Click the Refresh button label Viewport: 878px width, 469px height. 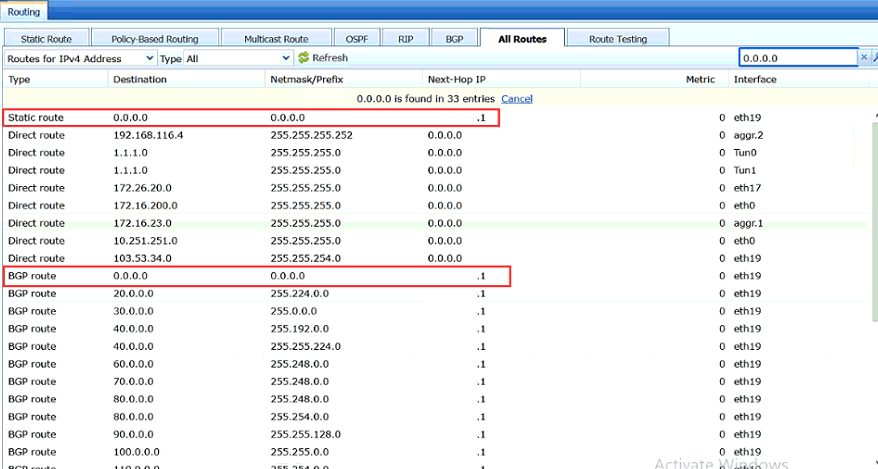[330, 58]
